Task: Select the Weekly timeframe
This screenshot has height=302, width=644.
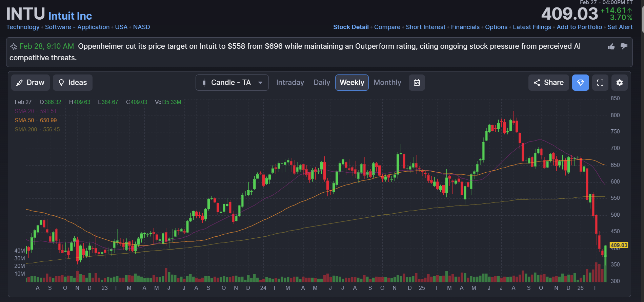Action: (352, 83)
